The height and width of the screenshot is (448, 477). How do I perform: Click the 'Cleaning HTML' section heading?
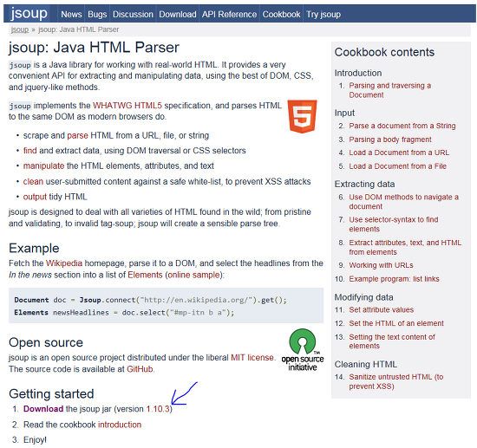coord(366,364)
